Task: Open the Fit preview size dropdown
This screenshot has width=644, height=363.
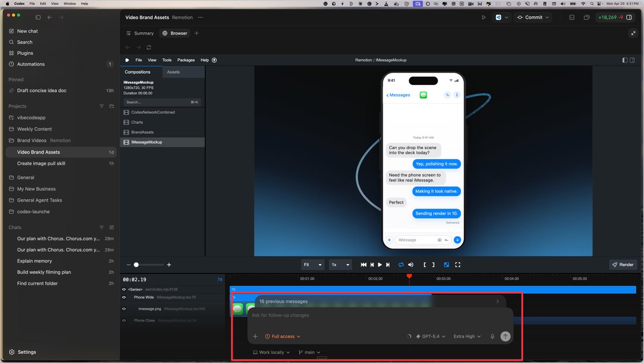Action: [x=313, y=265]
